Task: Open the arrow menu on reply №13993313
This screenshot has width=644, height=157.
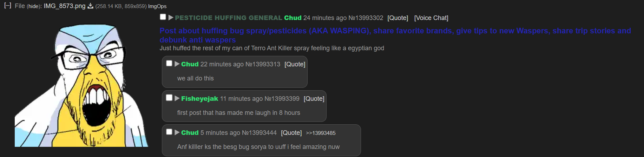Action: click(x=177, y=64)
